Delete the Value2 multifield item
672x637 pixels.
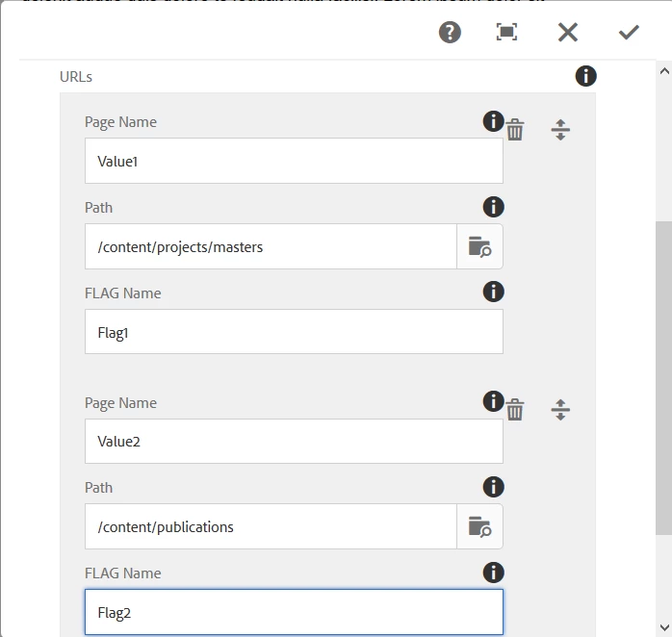point(516,411)
